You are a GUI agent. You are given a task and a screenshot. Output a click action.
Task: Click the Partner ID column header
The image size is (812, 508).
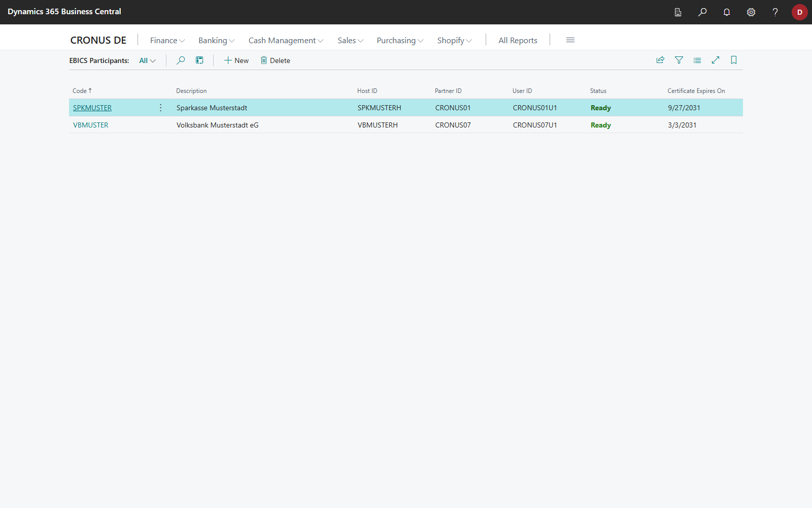point(448,91)
